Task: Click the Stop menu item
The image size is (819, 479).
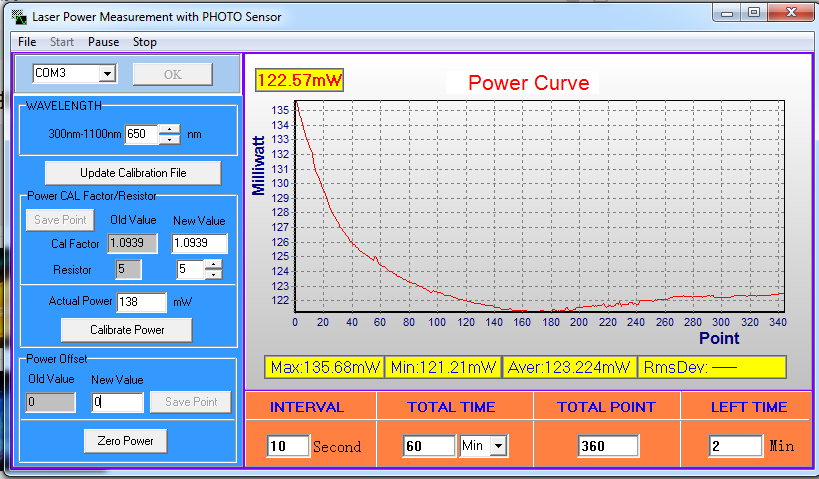Action: (x=145, y=42)
